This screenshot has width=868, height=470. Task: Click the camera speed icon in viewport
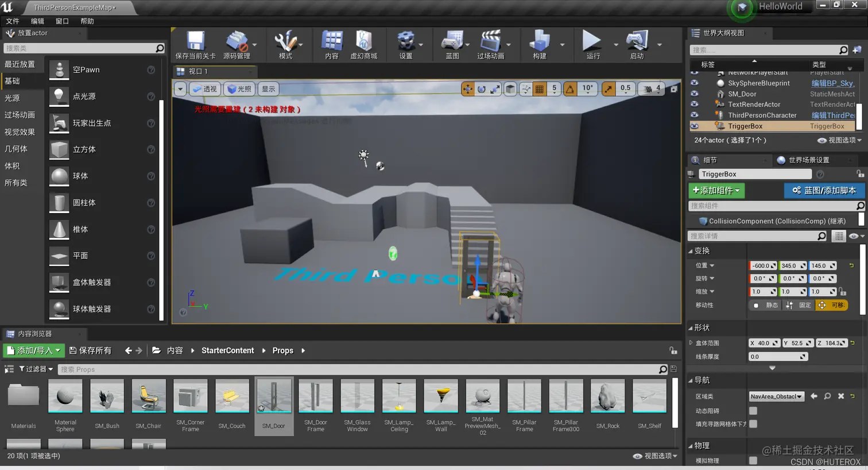(x=648, y=89)
